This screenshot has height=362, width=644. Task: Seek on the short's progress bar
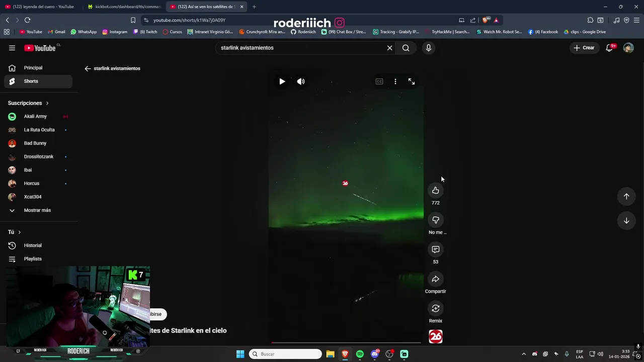pyautogui.click(x=346, y=342)
